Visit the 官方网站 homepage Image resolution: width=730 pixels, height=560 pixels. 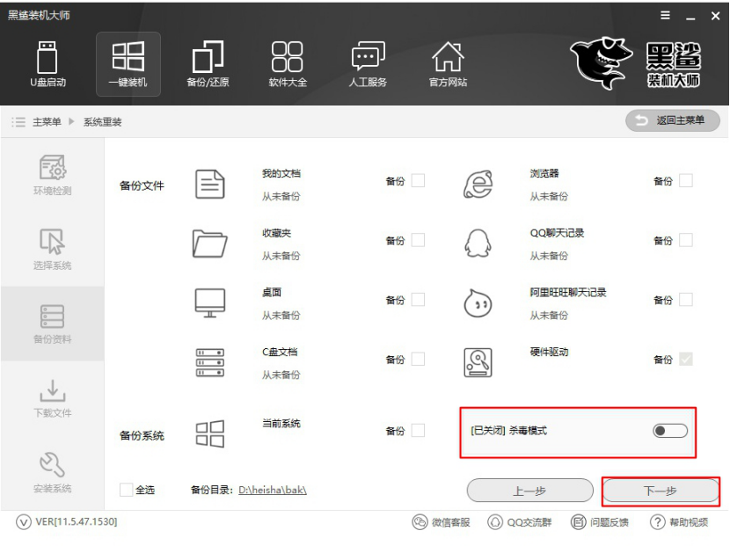(x=449, y=63)
